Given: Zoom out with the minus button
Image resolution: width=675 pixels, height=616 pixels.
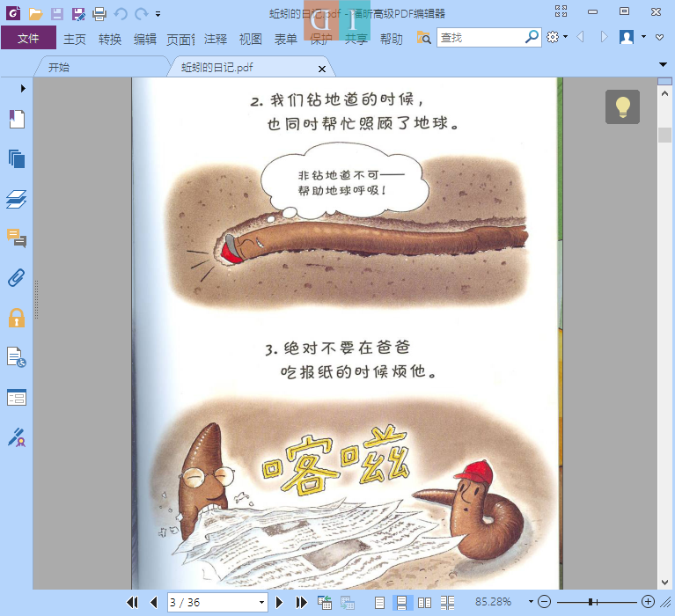Looking at the screenshot, I should click(x=544, y=602).
